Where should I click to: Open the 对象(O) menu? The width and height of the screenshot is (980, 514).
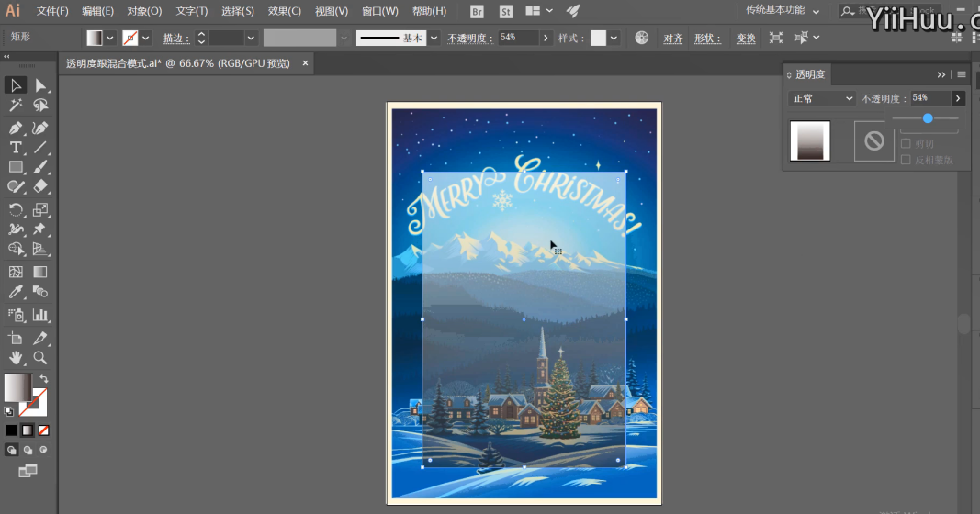pyautogui.click(x=144, y=11)
